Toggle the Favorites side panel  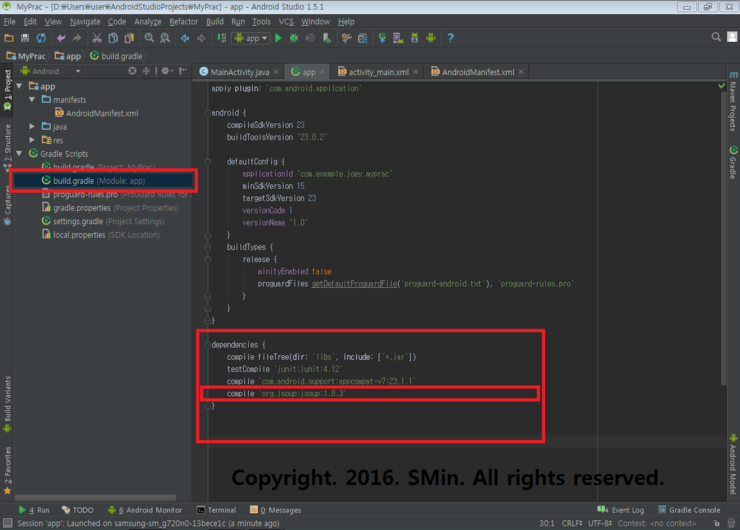[8, 470]
